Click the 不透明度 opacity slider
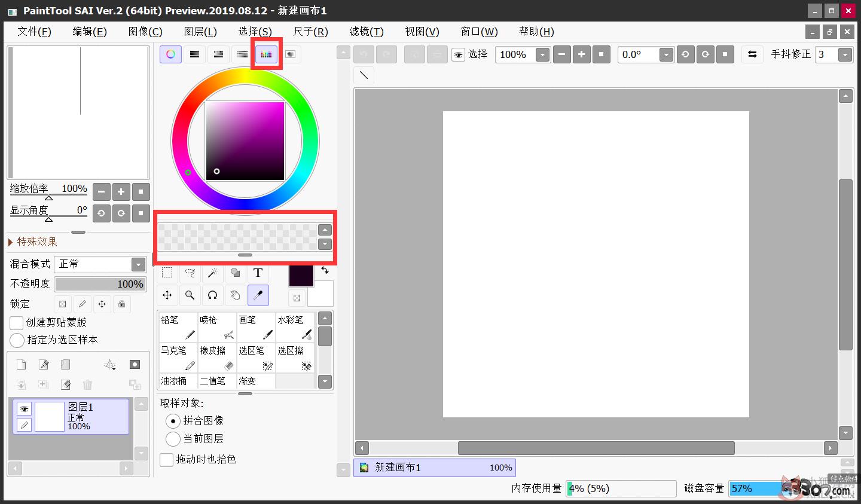Viewport: 861px width, 504px height. click(100, 284)
